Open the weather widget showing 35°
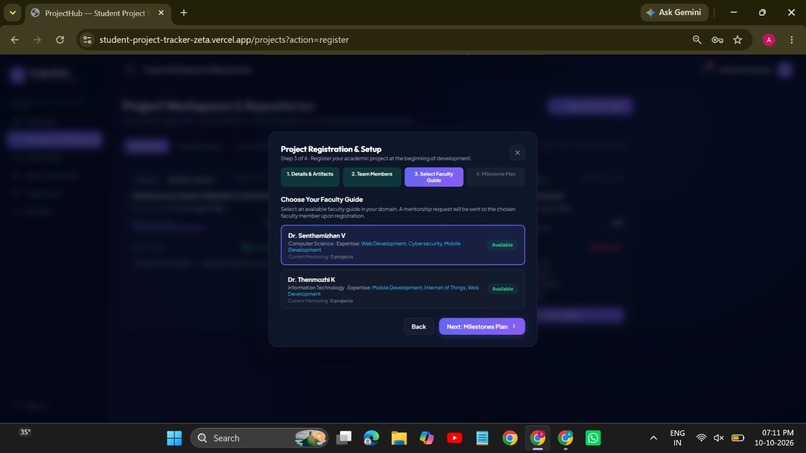The height and width of the screenshot is (453, 806). (25, 432)
